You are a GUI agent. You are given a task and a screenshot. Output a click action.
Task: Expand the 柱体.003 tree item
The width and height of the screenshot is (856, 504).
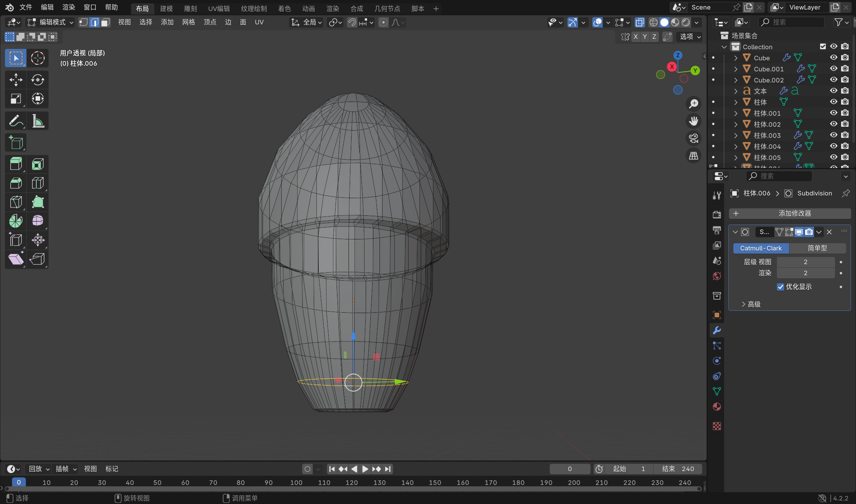(x=736, y=135)
